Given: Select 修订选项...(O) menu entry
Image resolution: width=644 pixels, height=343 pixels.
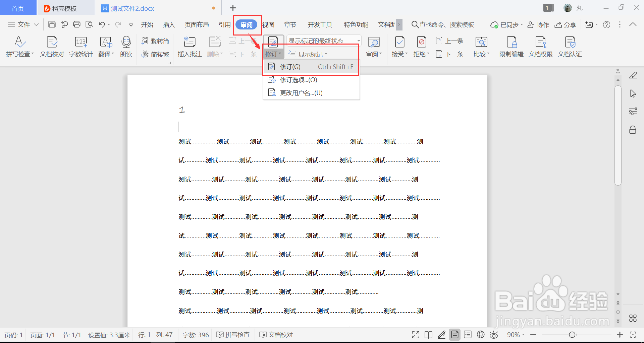Looking at the screenshot, I should click(x=311, y=80).
